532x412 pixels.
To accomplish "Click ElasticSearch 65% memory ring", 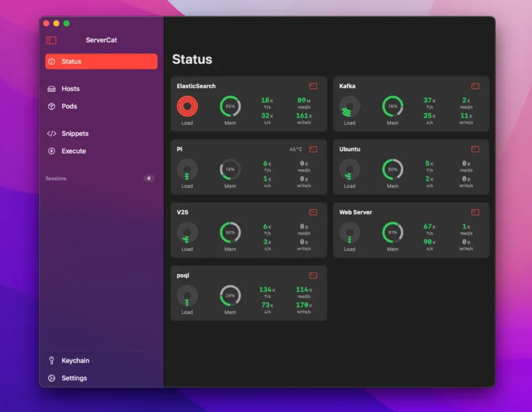I will pos(230,106).
